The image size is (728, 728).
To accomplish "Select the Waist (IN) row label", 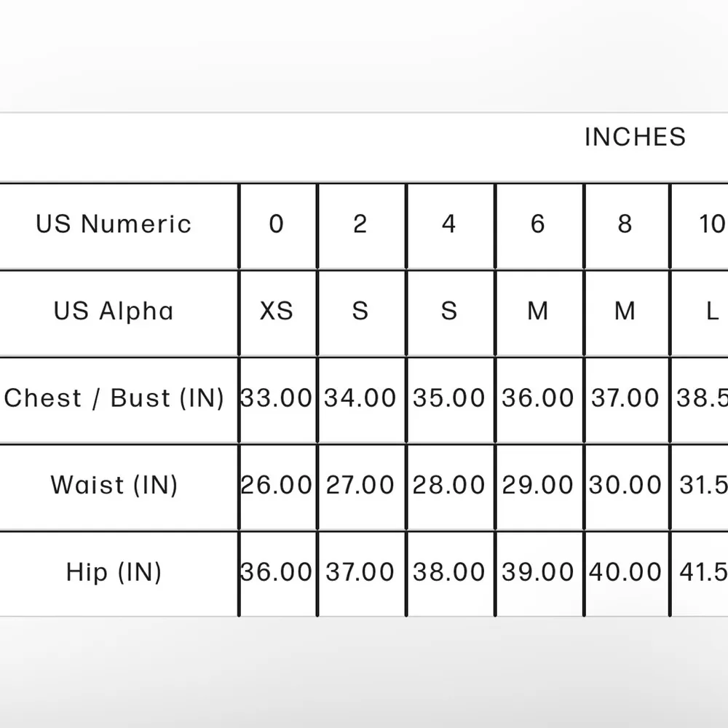I will 114,485.
